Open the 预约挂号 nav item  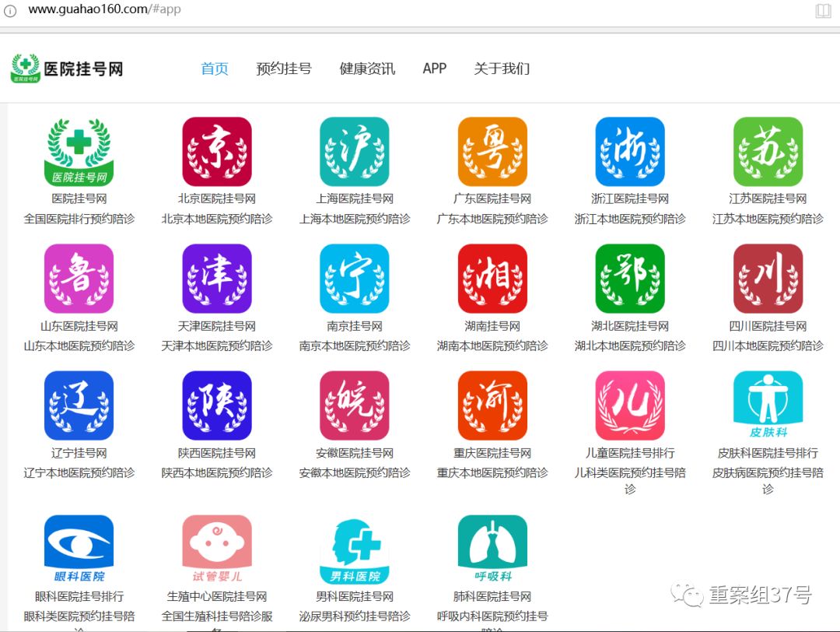[284, 68]
